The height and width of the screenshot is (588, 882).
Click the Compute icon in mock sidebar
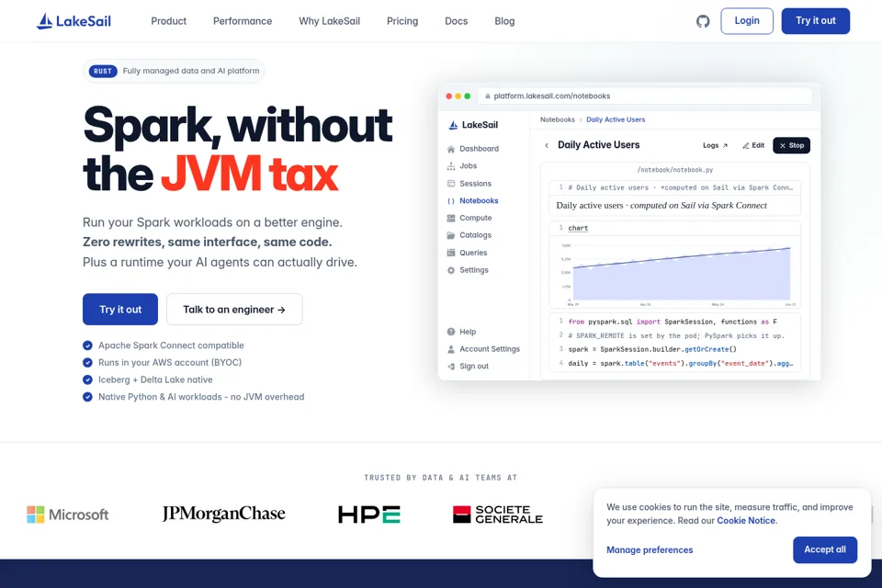point(450,219)
